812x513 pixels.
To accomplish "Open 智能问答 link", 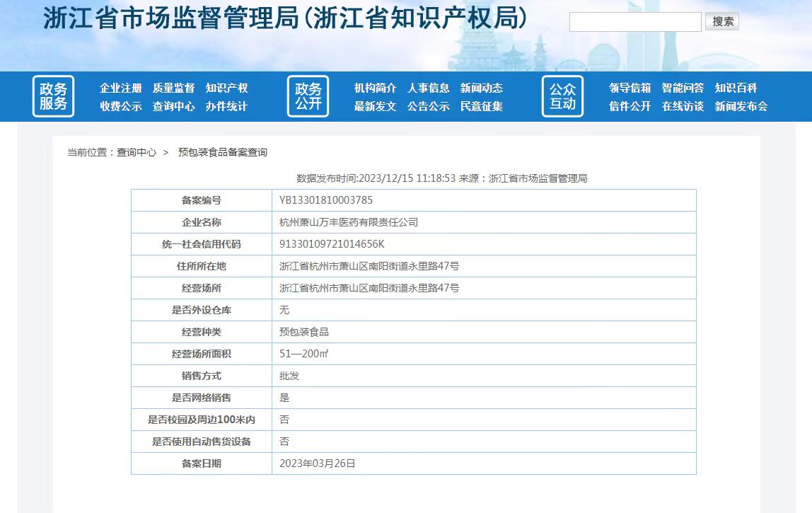I will click(683, 88).
